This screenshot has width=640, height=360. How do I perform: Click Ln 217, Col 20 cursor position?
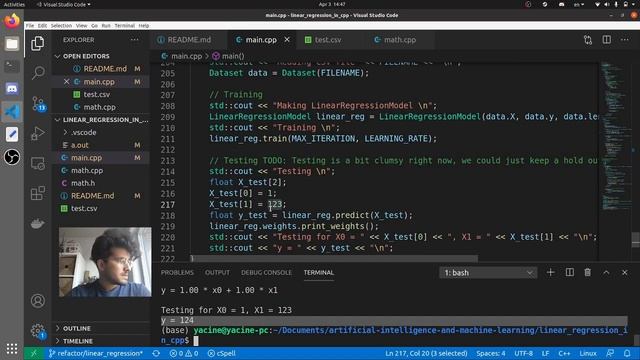point(426,353)
